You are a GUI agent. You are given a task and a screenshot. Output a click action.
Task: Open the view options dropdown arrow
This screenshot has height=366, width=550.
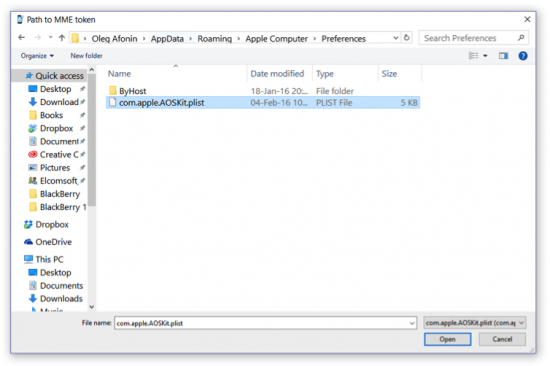(x=485, y=56)
